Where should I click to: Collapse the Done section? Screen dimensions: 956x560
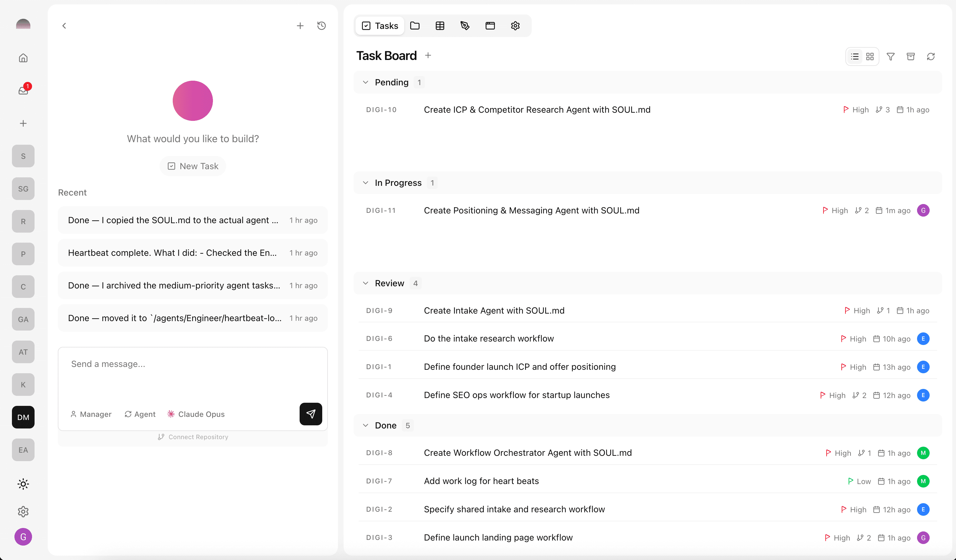click(366, 425)
